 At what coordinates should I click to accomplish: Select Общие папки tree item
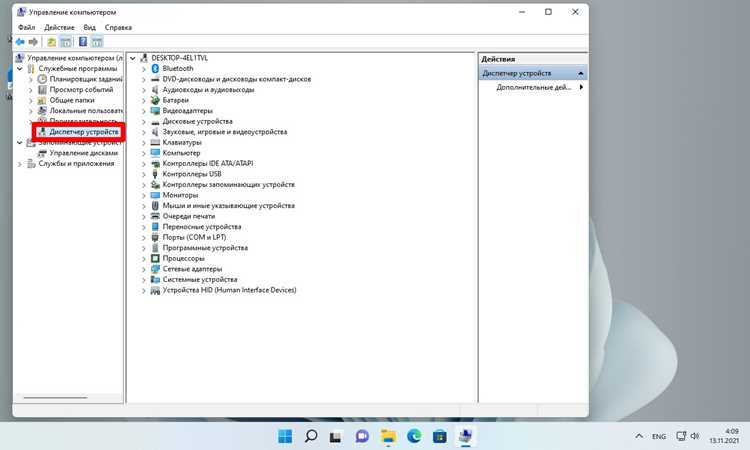click(72, 100)
